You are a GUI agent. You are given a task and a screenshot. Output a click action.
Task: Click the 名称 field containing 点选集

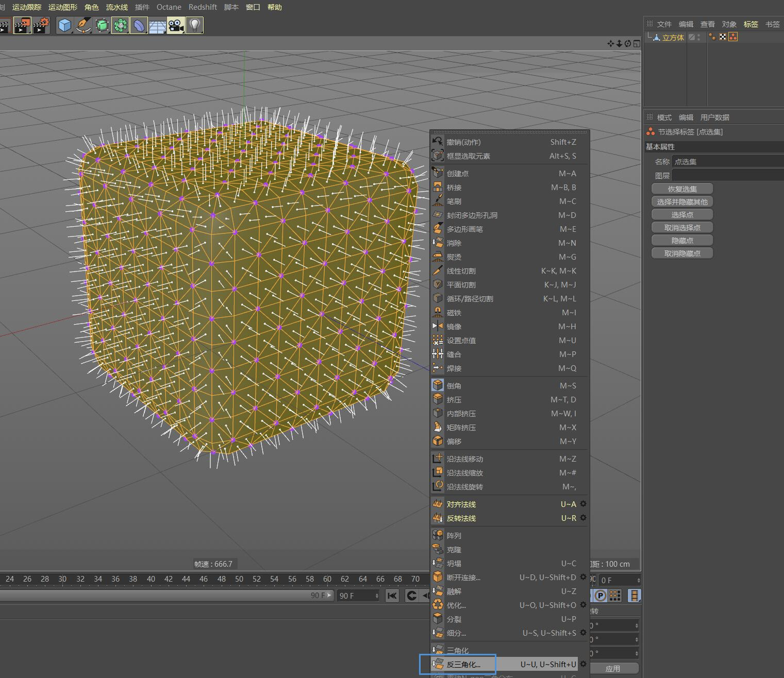click(x=727, y=162)
